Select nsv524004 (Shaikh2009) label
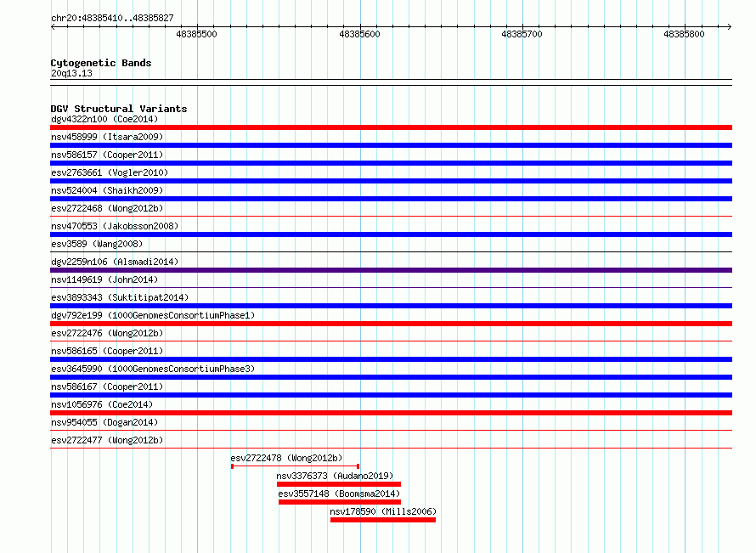The height and width of the screenshot is (553, 756). point(107,190)
